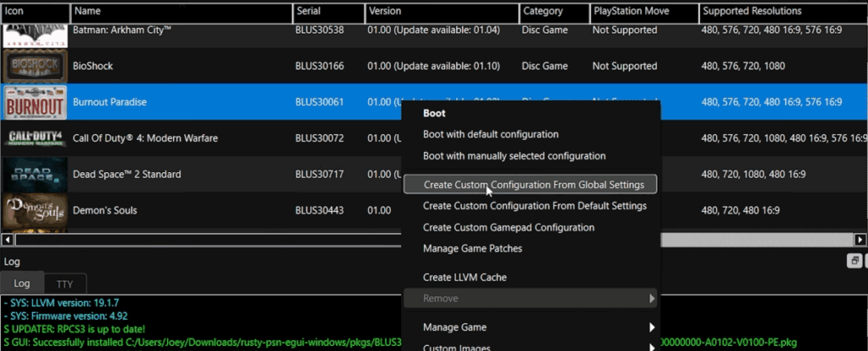
Task: Choose Create Custom Configuration From Global Settings
Action: tap(530, 184)
